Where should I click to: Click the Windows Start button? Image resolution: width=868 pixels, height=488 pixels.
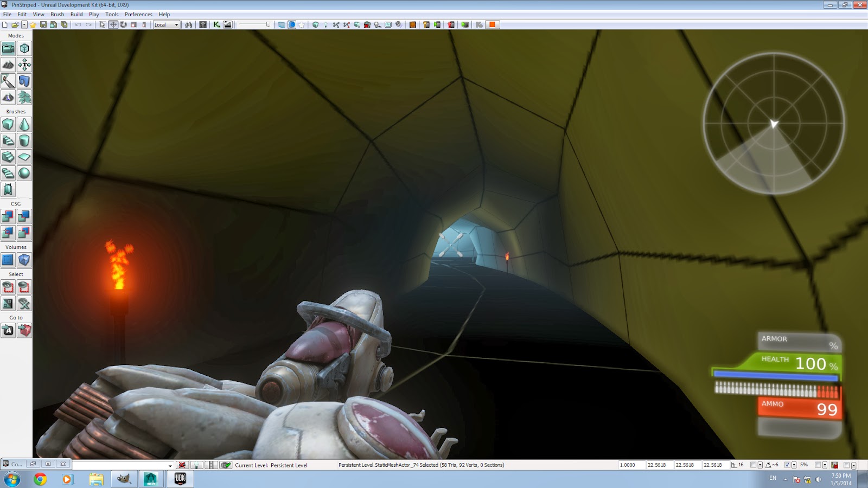pos(12,479)
